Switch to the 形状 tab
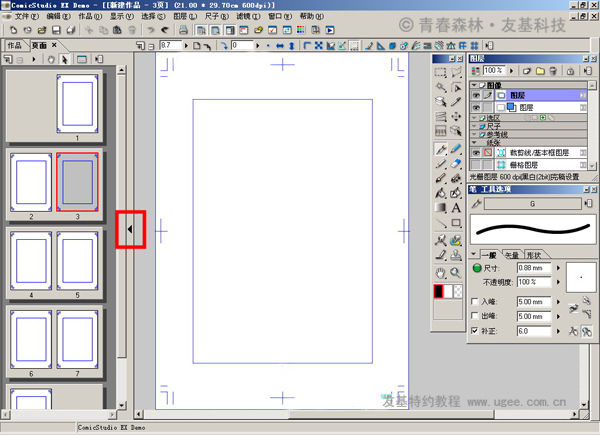The height and width of the screenshot is (435, 600). point(534,255)
